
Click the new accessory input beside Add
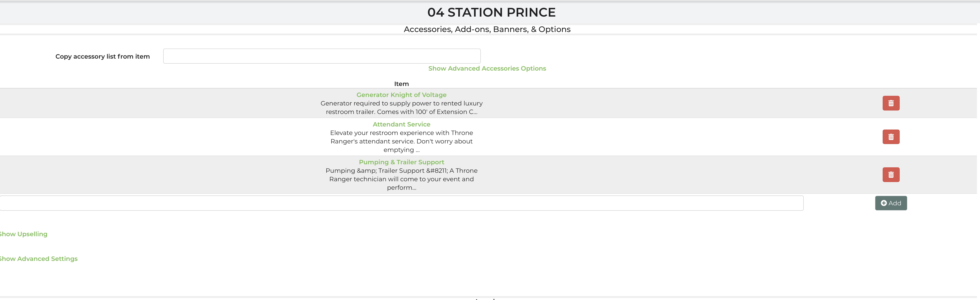point(401,203)
